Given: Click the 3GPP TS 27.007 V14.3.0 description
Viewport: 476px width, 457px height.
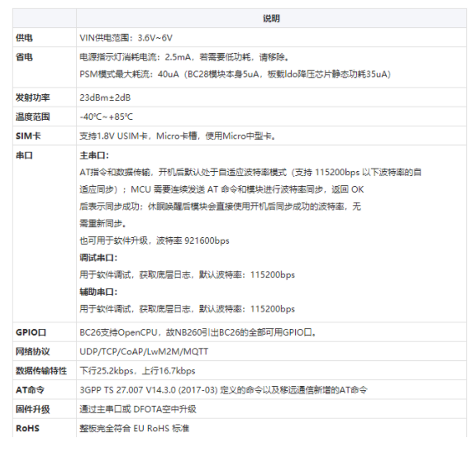Looking at the screenshot, I should (223, 389).
